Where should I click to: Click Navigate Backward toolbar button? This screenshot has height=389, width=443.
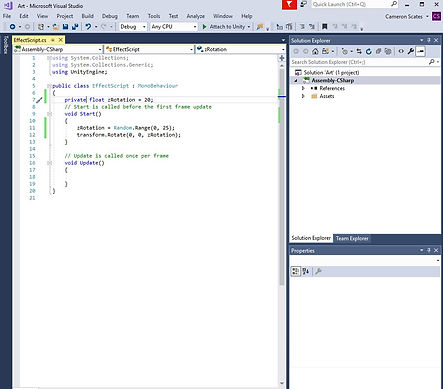(12, 27)
